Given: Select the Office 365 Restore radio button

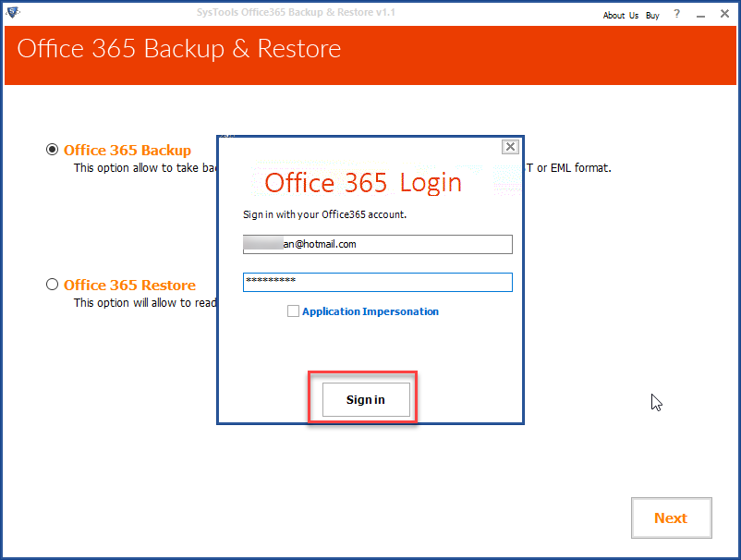Looking at the screenshot, I should point(53,285).
